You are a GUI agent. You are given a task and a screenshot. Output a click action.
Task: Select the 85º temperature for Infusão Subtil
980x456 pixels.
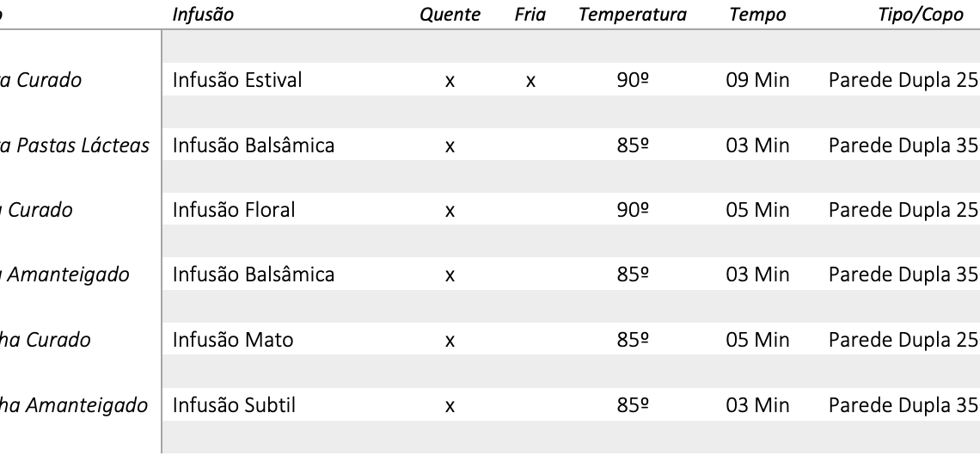tap(633, 404)
